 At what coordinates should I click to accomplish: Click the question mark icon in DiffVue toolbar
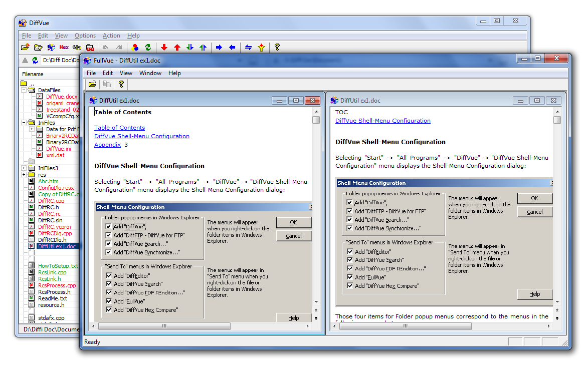277,47
